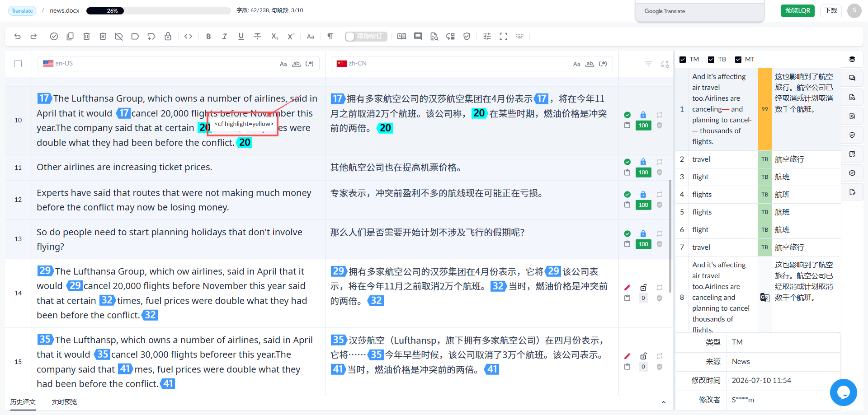Open the segment filter menu icon

click(x=648, y=64)
